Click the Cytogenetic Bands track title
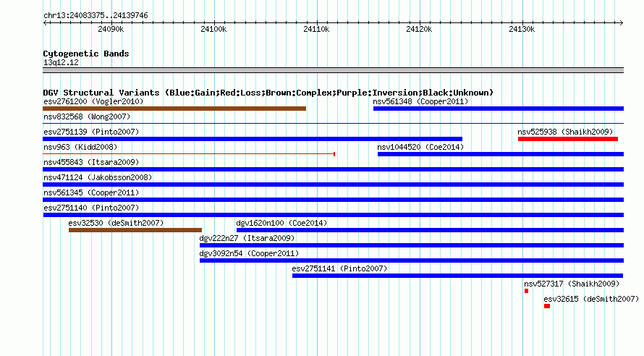Viewport: 644px width, 356px height. click(x=86, y=54)
